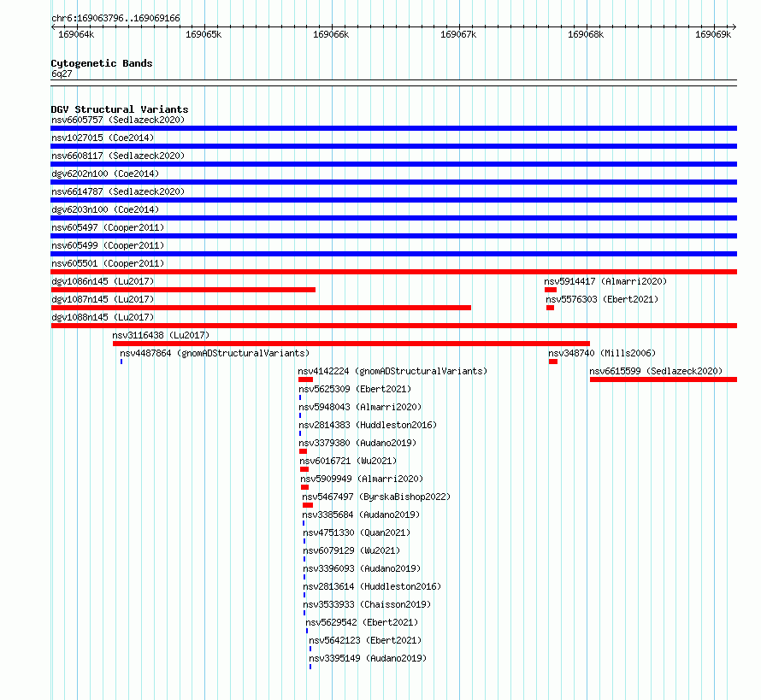Click the red marker under nsv5576303
Image resolution: width=761 pixels, height=700 pixels.
tap(550, 308)
